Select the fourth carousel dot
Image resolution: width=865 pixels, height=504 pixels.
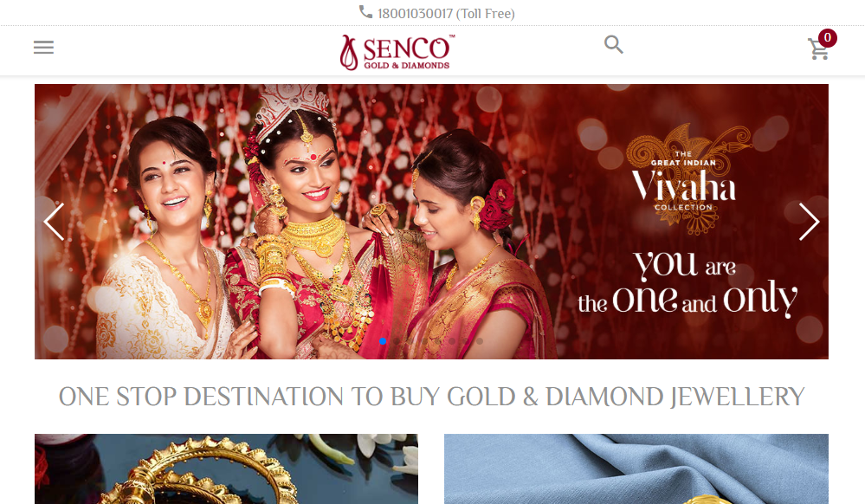click(423, 341)
